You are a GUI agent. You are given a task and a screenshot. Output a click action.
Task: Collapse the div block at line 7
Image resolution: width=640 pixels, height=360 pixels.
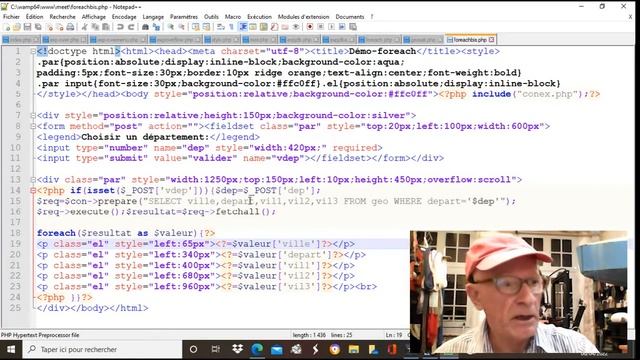33,116
